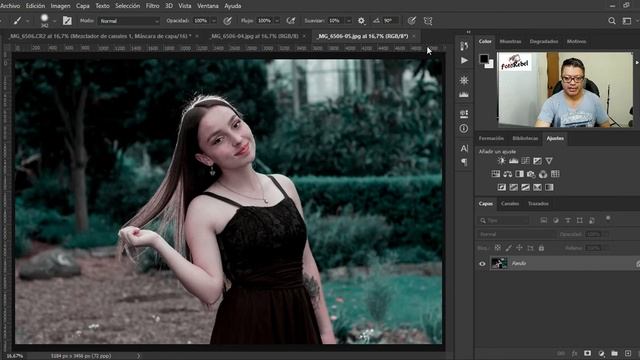Add a Selective Color adjustment
The width and height of the screenshot is (640, 360).
click(537, 187)
